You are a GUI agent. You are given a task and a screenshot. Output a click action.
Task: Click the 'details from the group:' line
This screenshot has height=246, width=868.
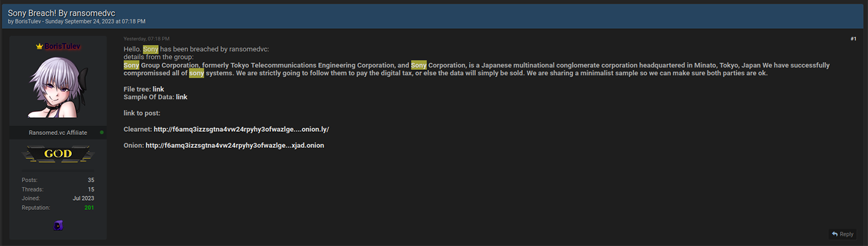158,57
